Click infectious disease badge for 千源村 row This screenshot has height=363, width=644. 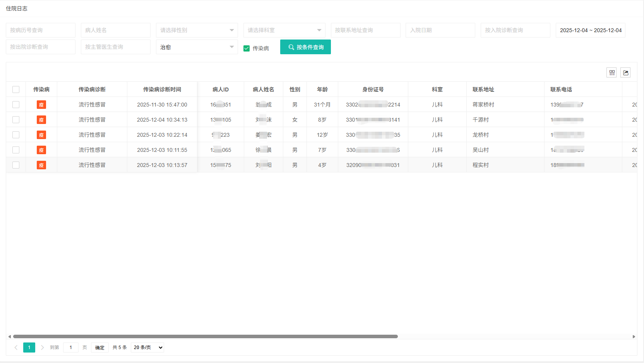tap(41, 120)
